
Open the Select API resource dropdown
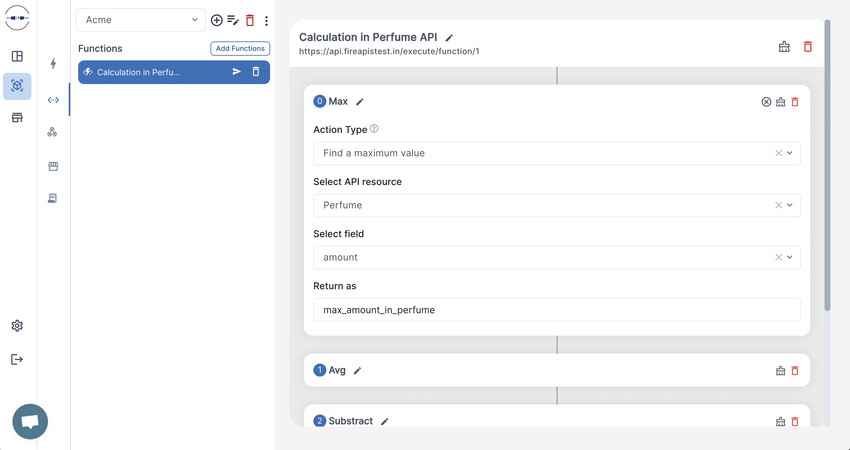[557, 205]
